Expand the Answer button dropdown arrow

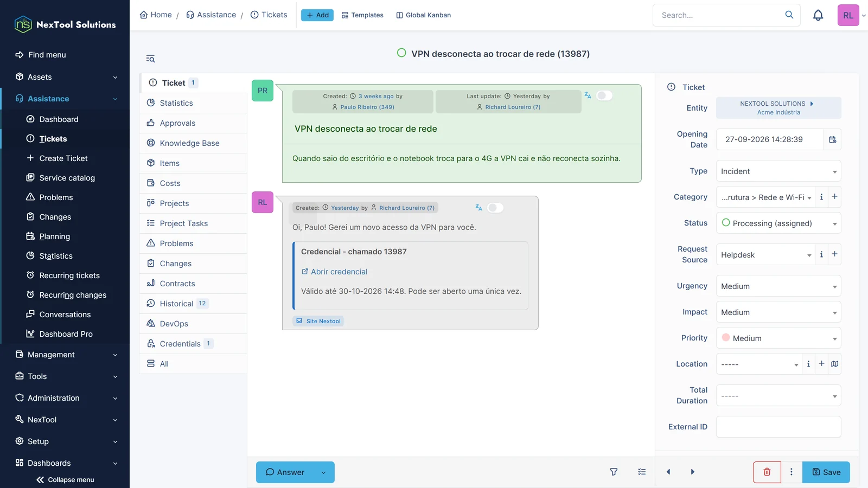click(x=324, y=472)
